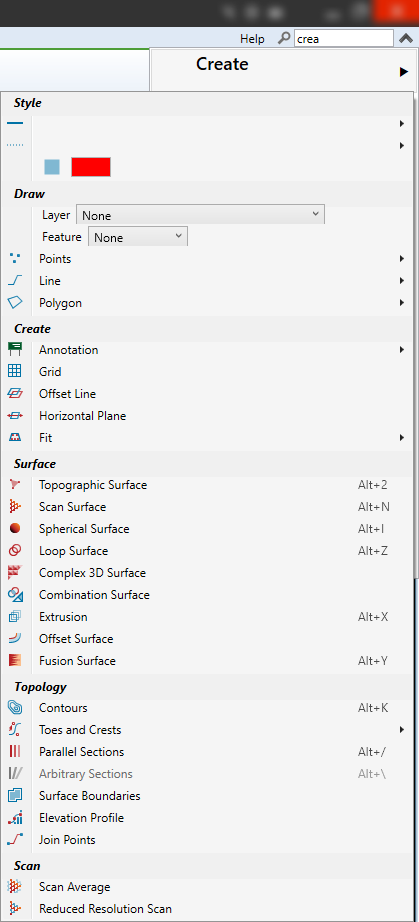
Task: Expand the Toes and Crests submenu arrow
Action: (x=402, y=730)
